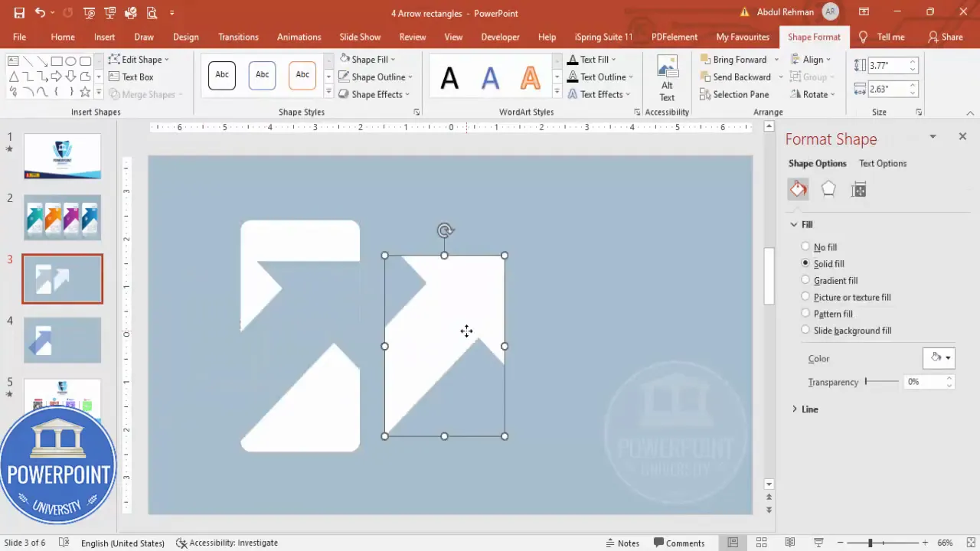Click the Share button

[945, 37]
